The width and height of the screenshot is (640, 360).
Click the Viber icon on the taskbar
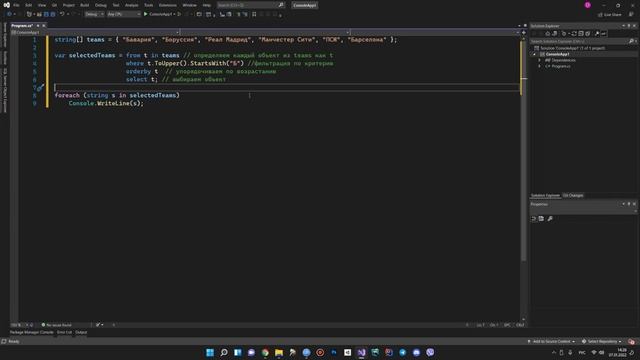click(x=430, y=352)
